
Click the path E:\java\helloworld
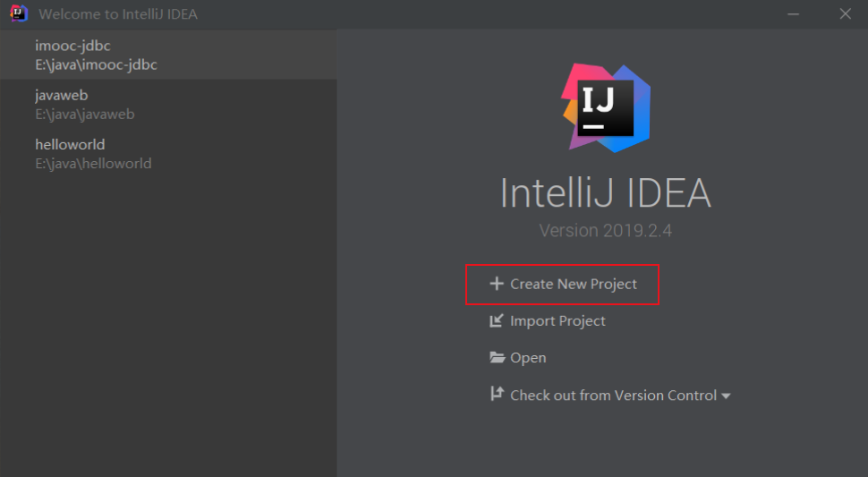(94, 163)
